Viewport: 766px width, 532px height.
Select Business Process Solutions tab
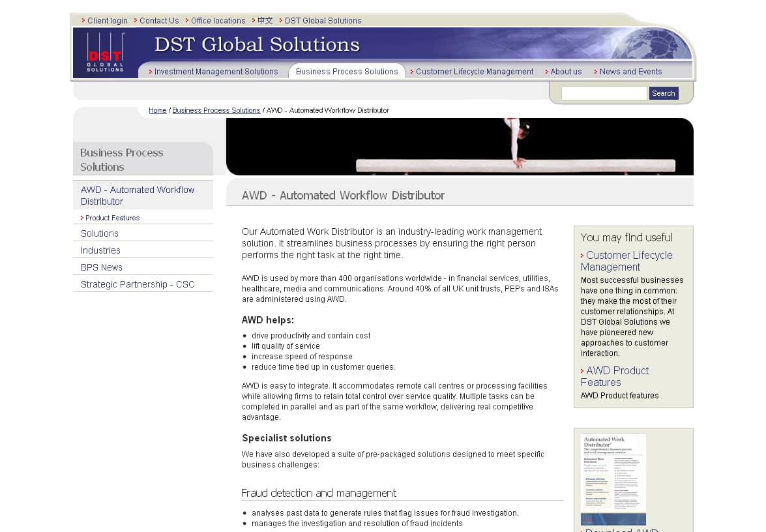[347, 72]
